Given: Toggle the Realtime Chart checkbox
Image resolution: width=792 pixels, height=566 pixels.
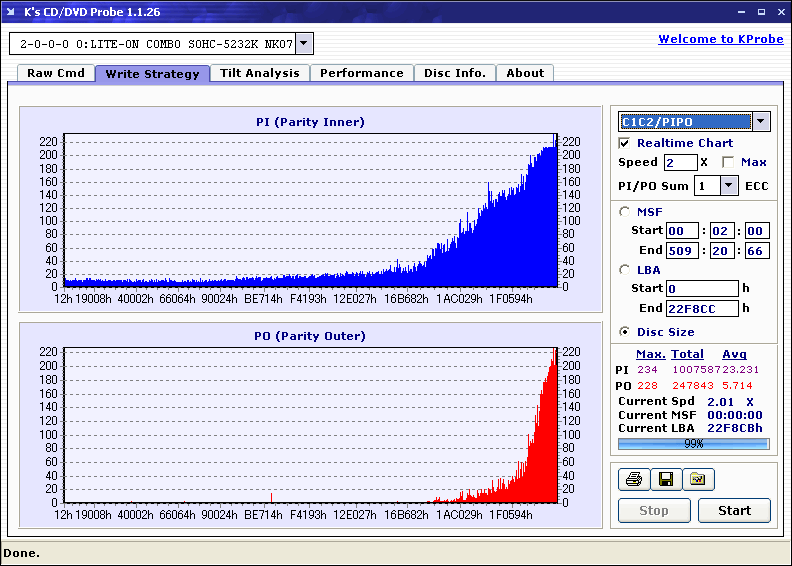Looking at the screenshot, I should coord(624,143).
